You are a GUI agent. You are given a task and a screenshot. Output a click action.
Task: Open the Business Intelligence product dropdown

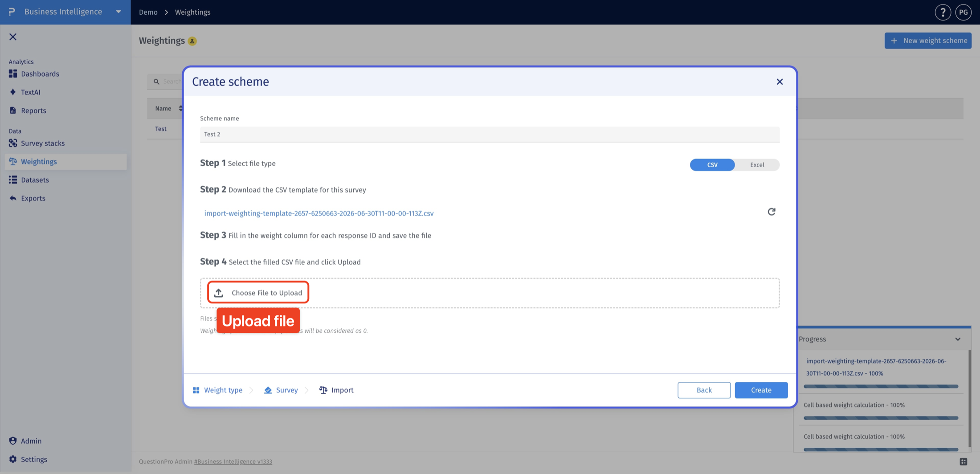click(x=118, y=12)
